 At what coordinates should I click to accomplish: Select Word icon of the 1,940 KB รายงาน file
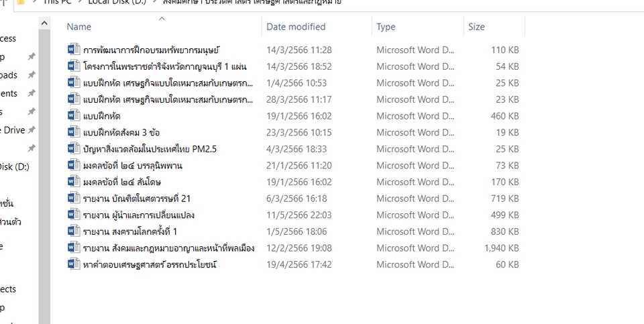click(74, 248)
